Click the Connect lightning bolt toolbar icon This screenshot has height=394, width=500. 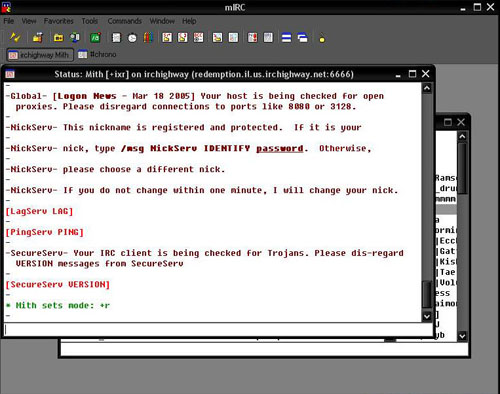(15, 38)
